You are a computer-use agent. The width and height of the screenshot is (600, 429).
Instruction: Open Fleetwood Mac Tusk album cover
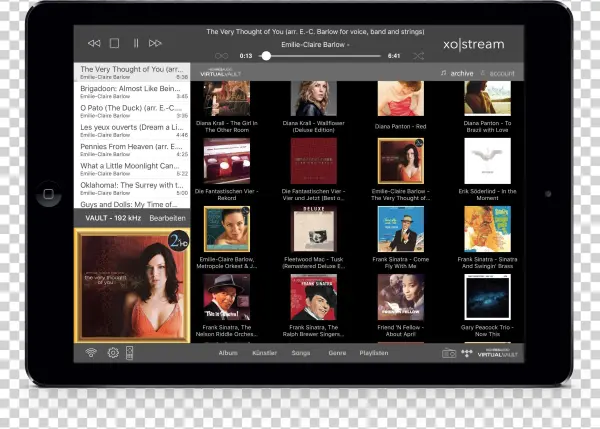[x=314, y=229]
